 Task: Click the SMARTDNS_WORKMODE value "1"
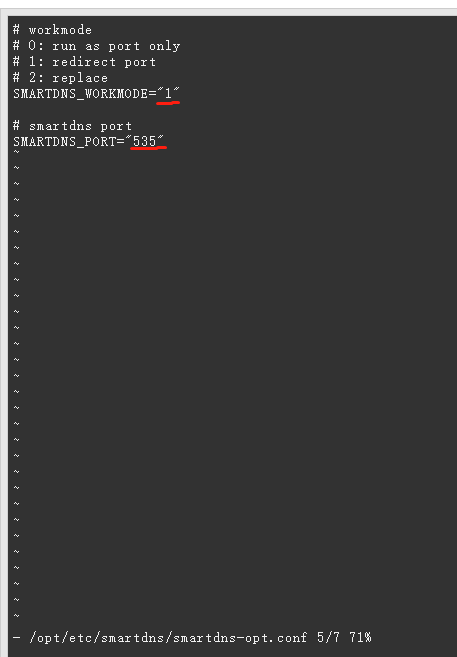point(168,93)
